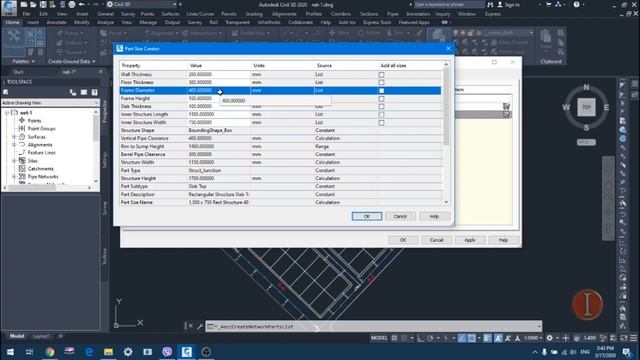Switch to the Layout1 tab
640x360 pixels.
pos(41,336)
